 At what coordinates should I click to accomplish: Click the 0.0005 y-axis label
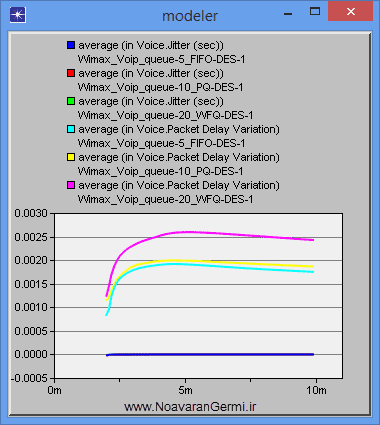(x=31, y=331)
